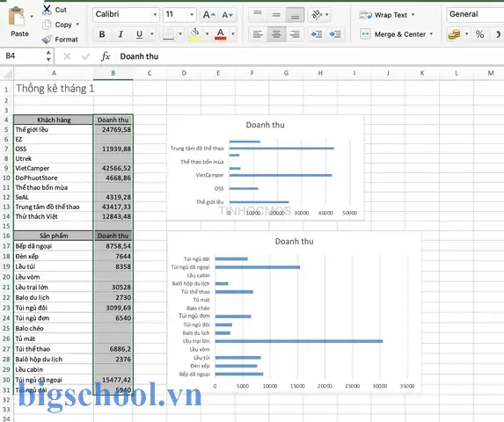This screenshot has height=422, width=504.
Task: Apply red font color
Action: tap(221, 34)
